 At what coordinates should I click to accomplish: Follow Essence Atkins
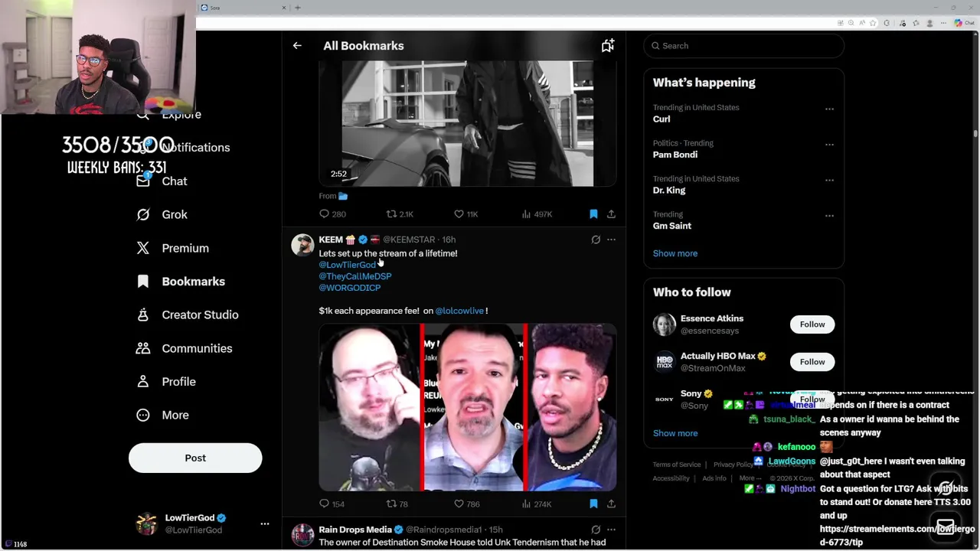point(812,324)
